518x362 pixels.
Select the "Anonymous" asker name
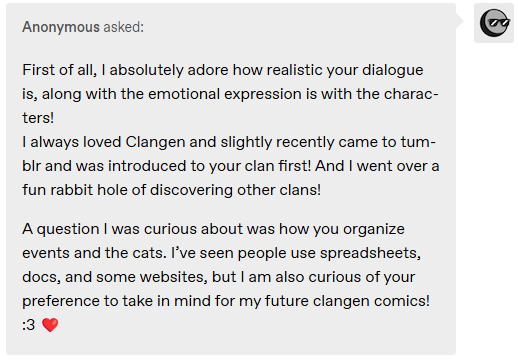tap(61, 27)
